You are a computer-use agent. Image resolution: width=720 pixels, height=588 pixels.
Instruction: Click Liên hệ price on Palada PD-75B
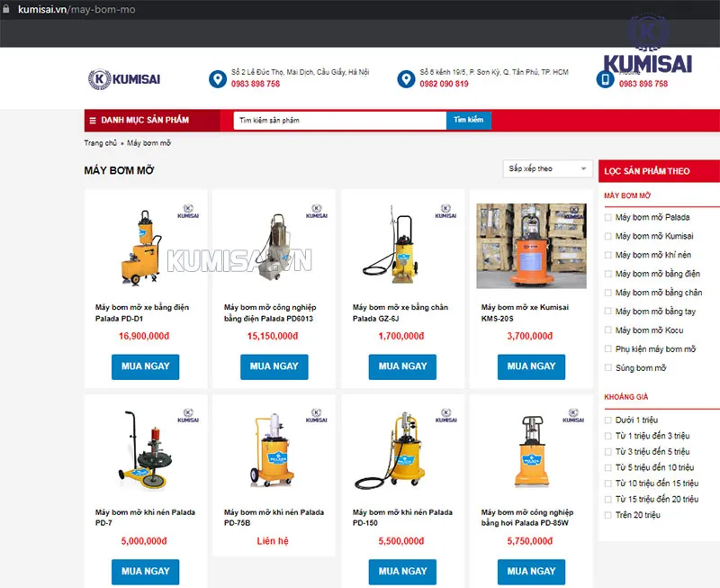(x=273, y=541)
